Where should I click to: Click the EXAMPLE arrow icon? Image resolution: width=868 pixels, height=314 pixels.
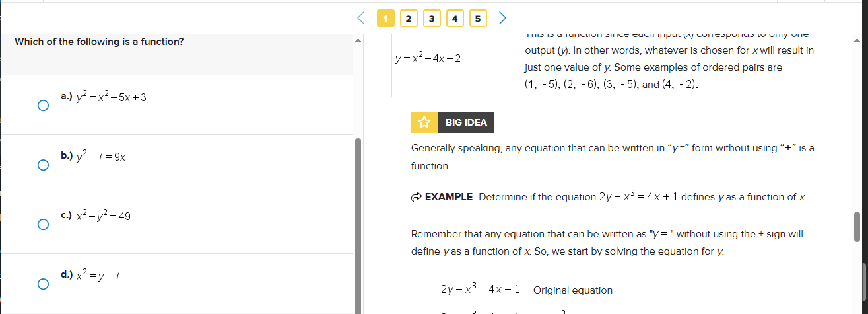click(x=417, y=197)
